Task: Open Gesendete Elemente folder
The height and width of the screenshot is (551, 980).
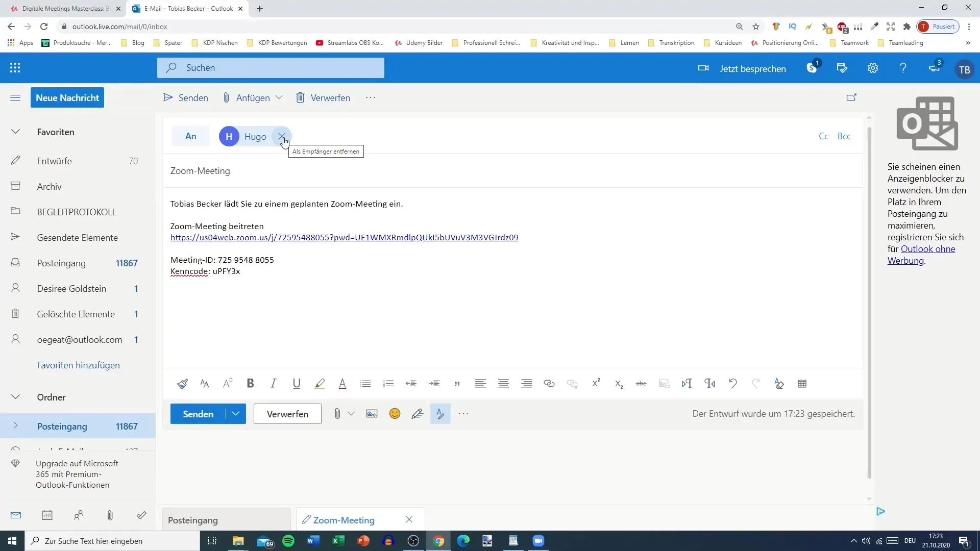Action: (78, 238)
